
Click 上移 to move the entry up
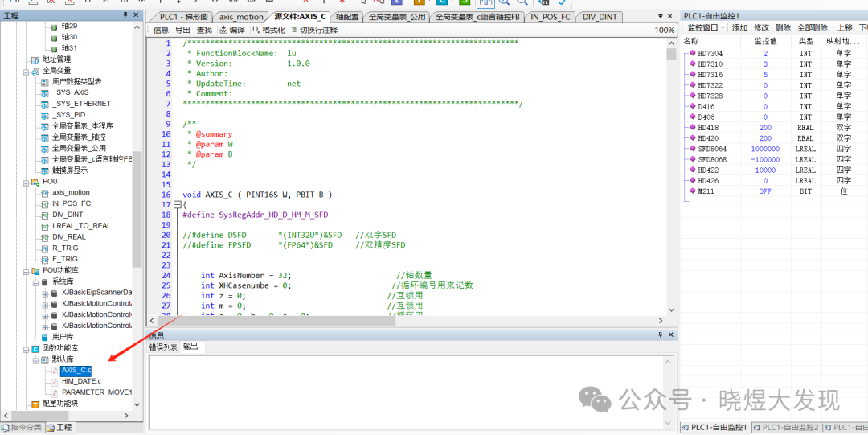(845, 27)
